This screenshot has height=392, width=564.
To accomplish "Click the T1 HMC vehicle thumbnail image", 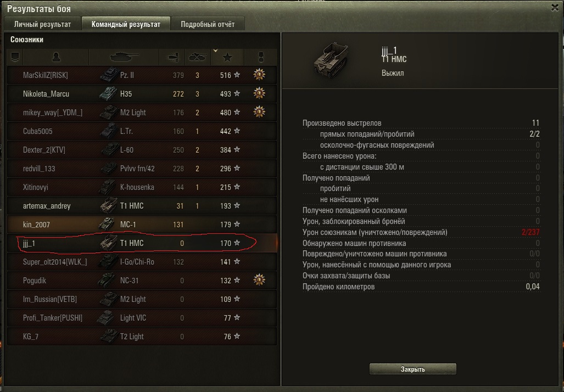I will (x=331, y=59).
